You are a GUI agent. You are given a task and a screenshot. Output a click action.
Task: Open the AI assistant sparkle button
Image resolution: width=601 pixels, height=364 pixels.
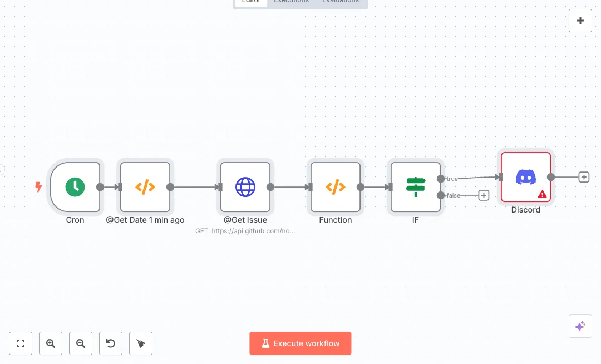pyautogui.click(x=580, y=326)
